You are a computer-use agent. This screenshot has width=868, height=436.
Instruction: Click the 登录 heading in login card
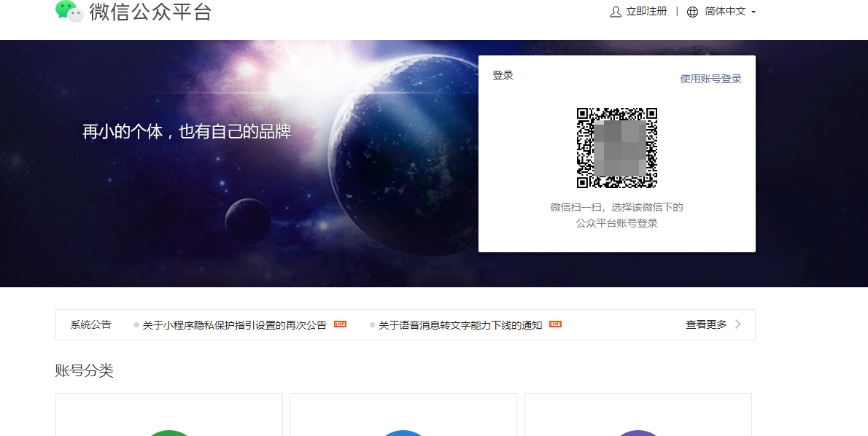click(503, 75)
